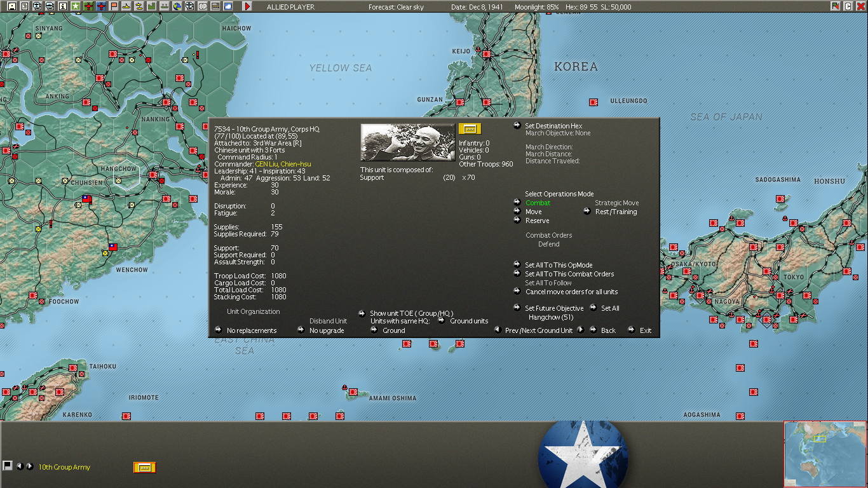Click the OP toolbar button
This screenshot has height=488, width=868.
(x=202, y=6)
